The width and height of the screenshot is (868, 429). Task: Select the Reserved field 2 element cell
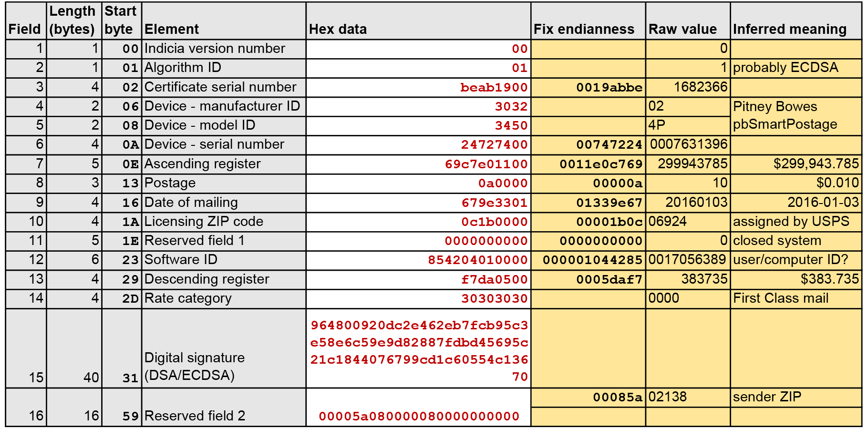(x=224, y=408)
